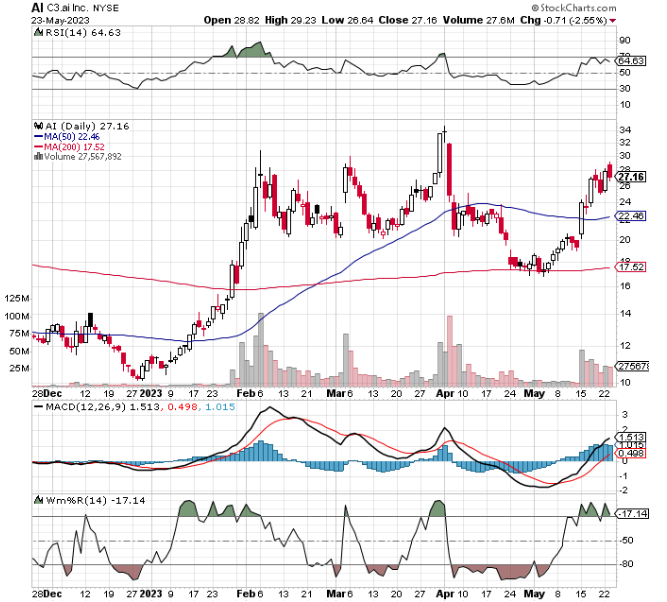This screenshot has width=667, height=602.
Task: Click the Volume 27,567,892 legend text
Action: (x=83, y=157)
